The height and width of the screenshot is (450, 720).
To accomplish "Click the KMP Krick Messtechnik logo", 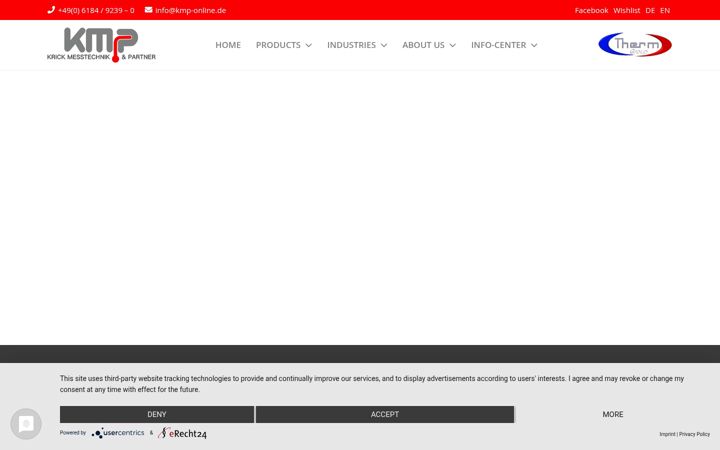I will tap(101, 45).
